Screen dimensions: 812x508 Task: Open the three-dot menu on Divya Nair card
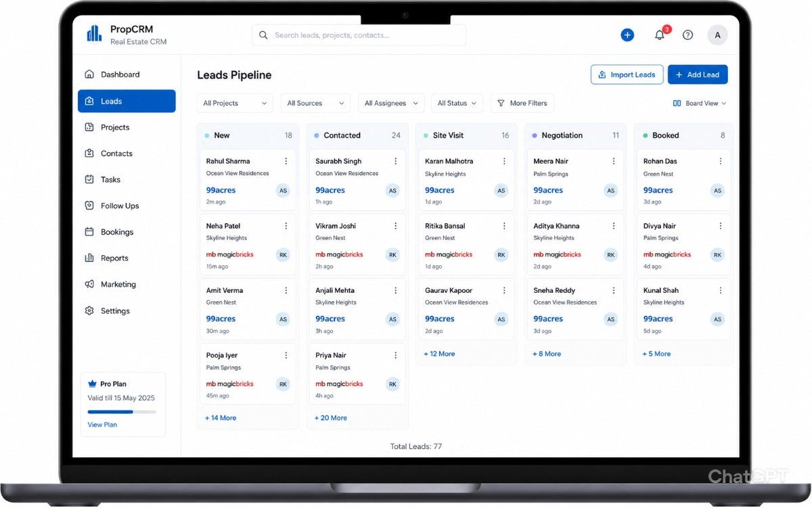(721, 226)
